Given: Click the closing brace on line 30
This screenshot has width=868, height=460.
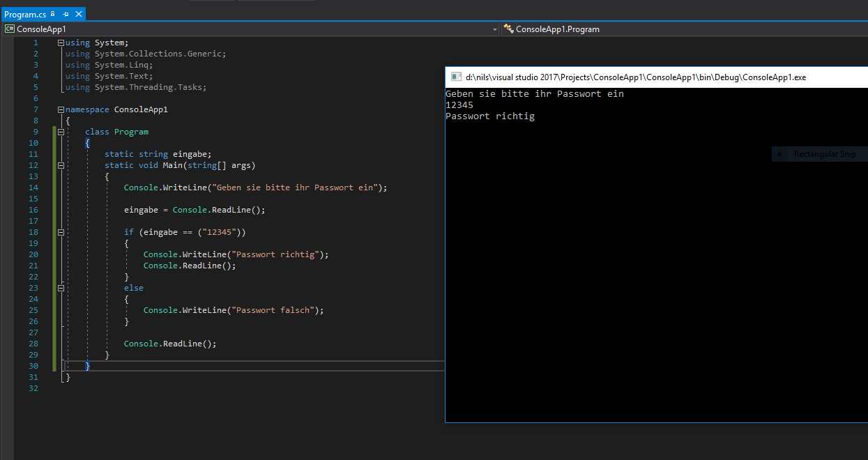Looking at the screenshot, I should tap(87, 366).
